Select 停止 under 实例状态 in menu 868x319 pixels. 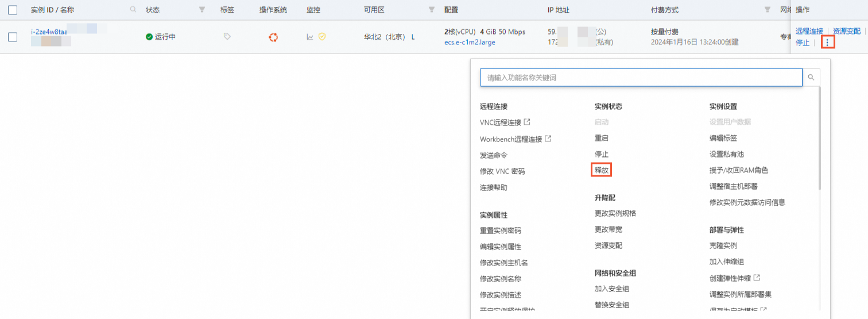click(602, 155)
